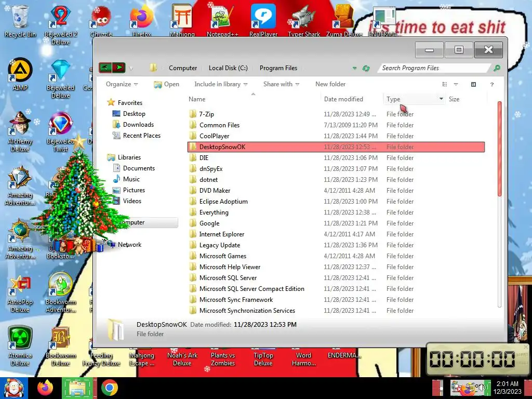Screen dimensions: 532x399
Task: Launch Firefox from the taskbar
Action: [x=45, y=388]
